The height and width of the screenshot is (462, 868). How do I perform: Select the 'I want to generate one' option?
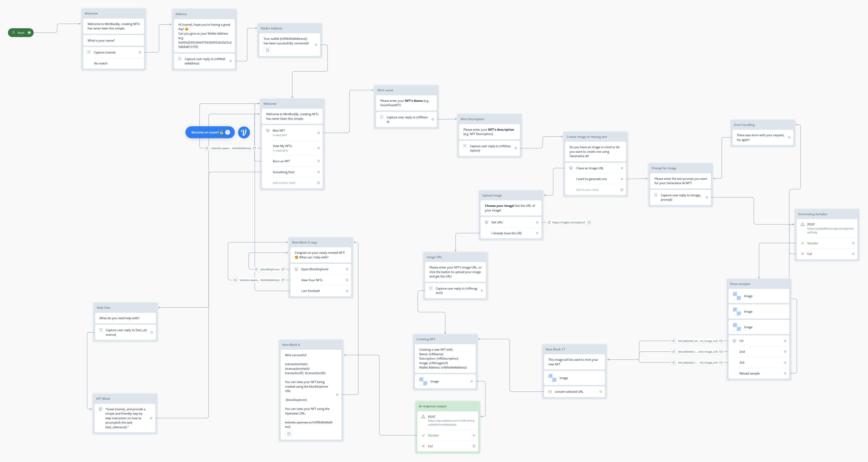pyautogui.click(x=591, y=179)
